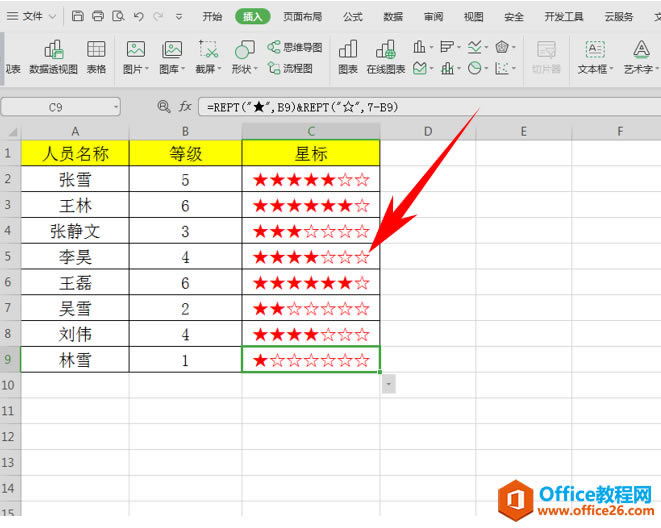Screen dimensions: 661x528
Task: Switch to the 安全 tab
Action: tap(514, 16)
